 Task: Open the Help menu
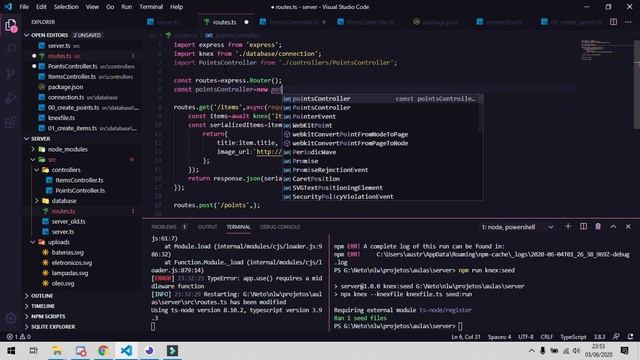point(176,7)
